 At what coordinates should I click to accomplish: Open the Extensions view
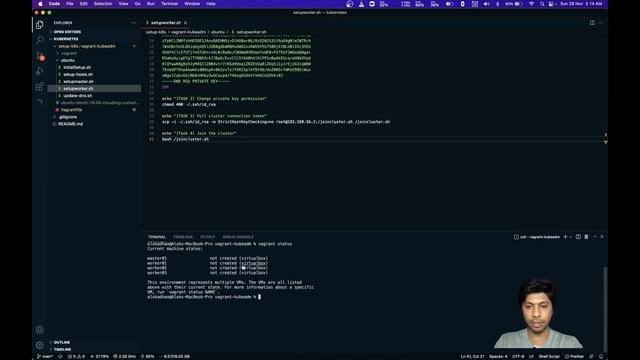point(40,87)
